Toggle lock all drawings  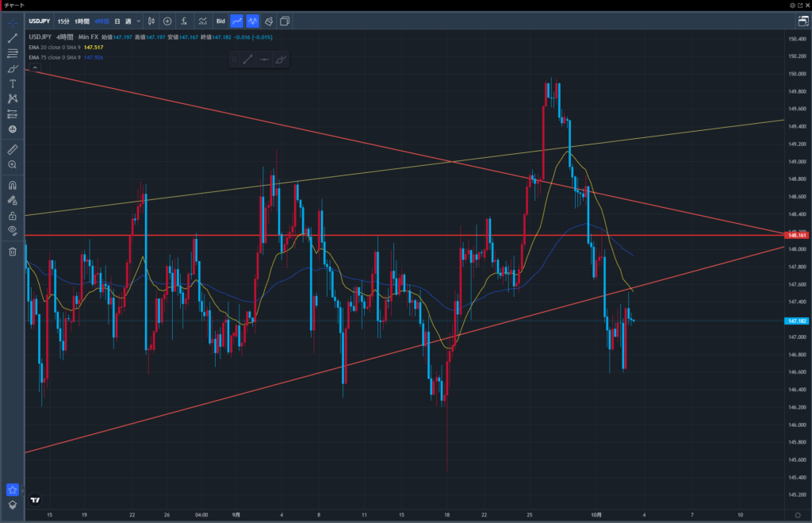13,215
